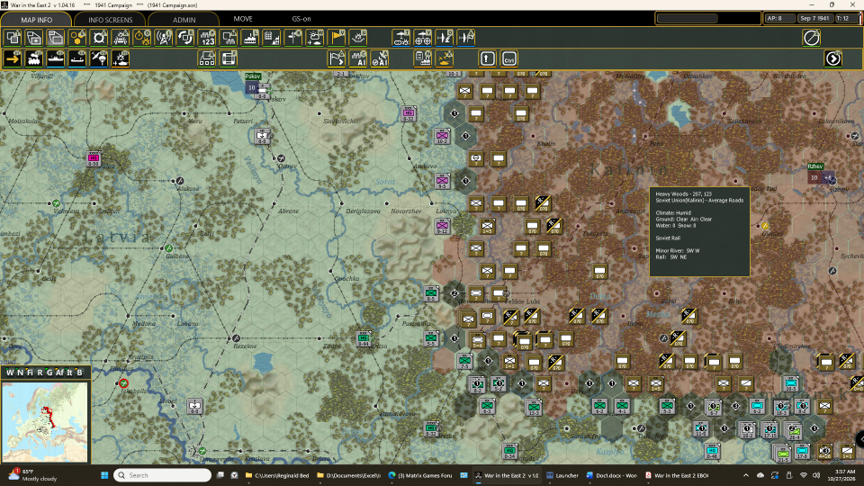Click the end turn chevron icon
Viewport: 864px width, 486px height.
coord(833,58)
